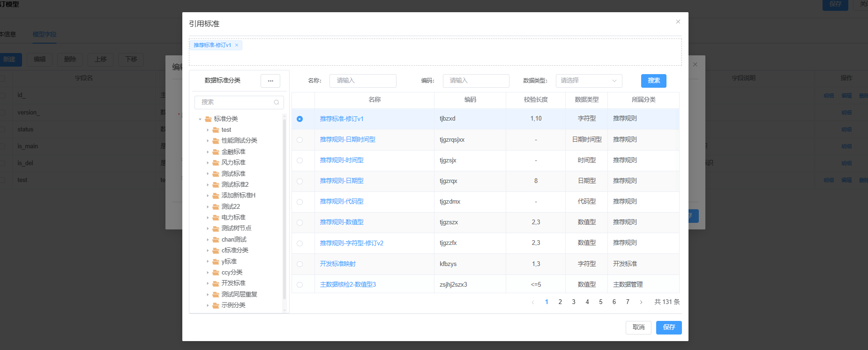The image size is (868, 350).
Task: Select the 开发标准映射 radio button
Action: click(x=299, y=264)
